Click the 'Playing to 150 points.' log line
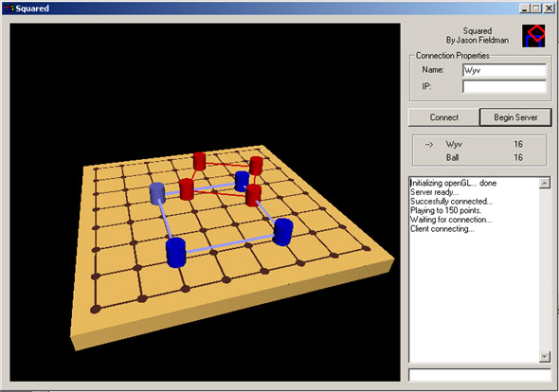 point(445,210)
